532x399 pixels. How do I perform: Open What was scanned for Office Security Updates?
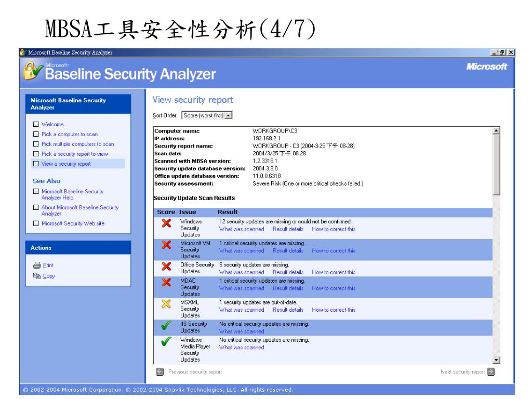[x=242, y=272]
